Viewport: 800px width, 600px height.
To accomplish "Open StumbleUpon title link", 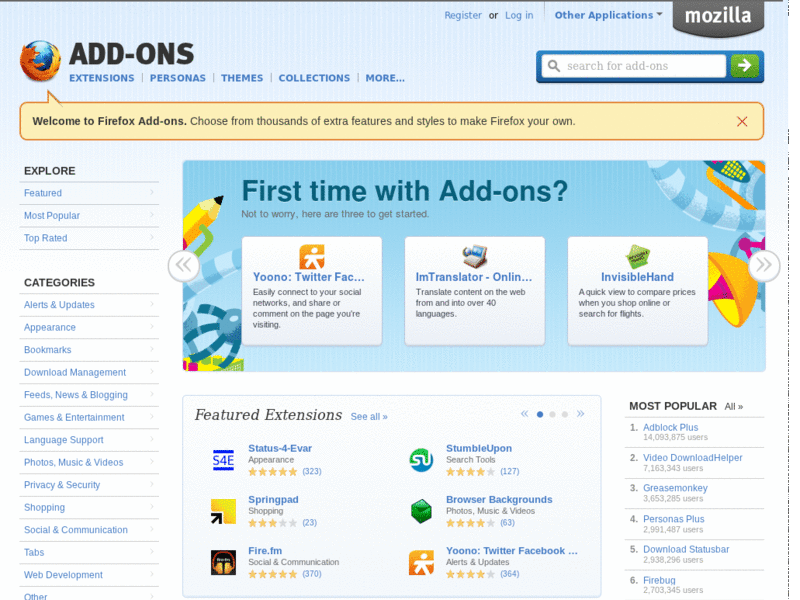I will (479, 448).
